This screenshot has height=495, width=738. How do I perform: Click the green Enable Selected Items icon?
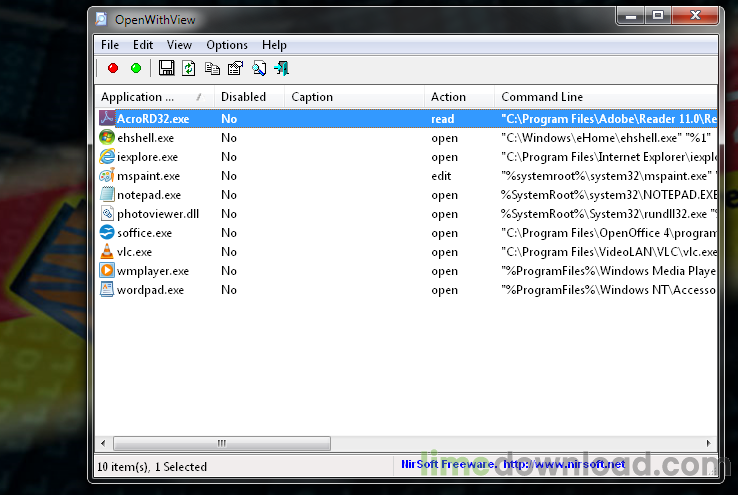(x=136, y=68)
